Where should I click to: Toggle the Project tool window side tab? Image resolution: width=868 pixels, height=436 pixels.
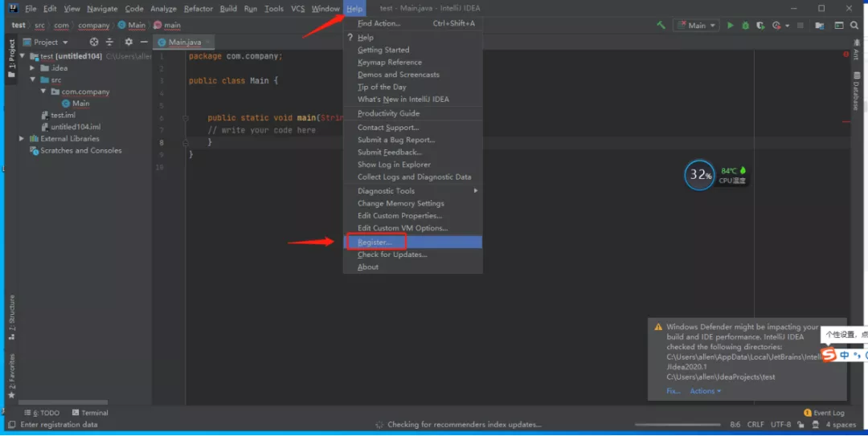click(x=11, y=59)
